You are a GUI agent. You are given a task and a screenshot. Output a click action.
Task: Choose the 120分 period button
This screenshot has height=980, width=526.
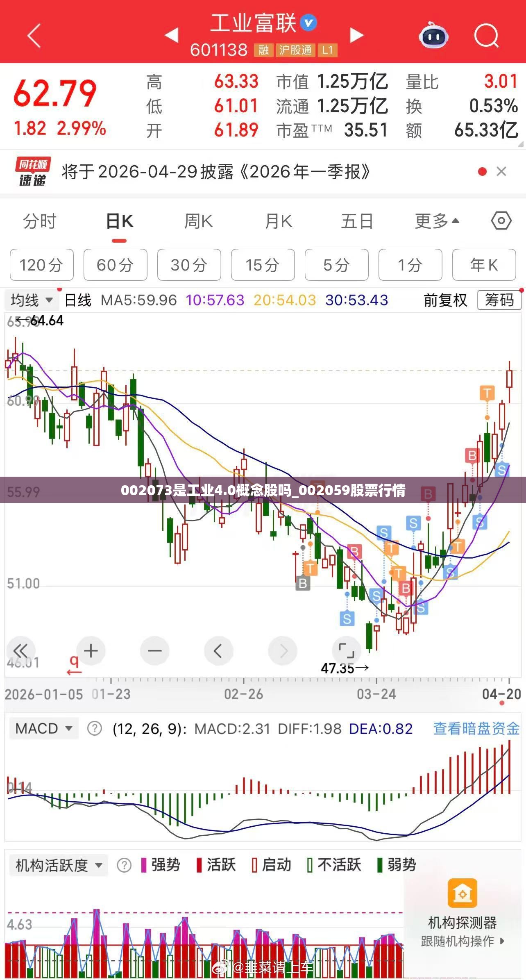pyautogui.click(x=41, y=265)
